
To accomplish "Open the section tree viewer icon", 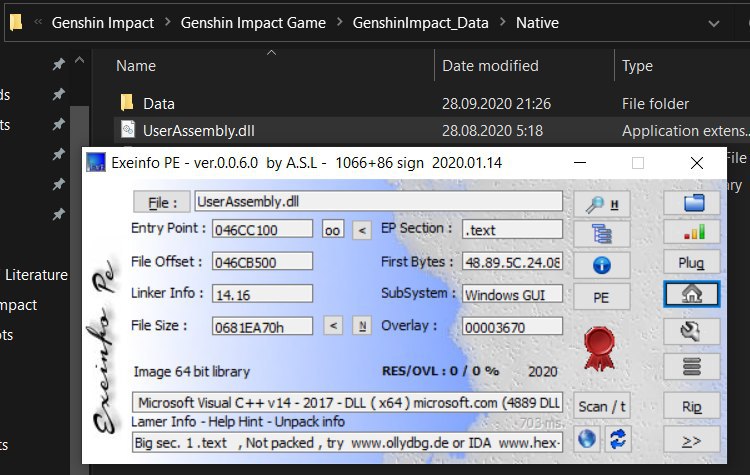I will click(x=601, y=234).
